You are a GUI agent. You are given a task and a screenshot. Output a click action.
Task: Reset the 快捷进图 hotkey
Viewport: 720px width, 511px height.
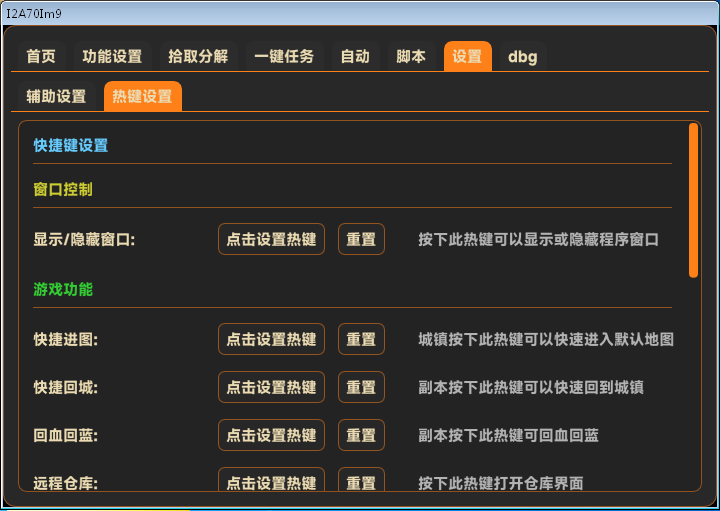(x=361, y=340)
